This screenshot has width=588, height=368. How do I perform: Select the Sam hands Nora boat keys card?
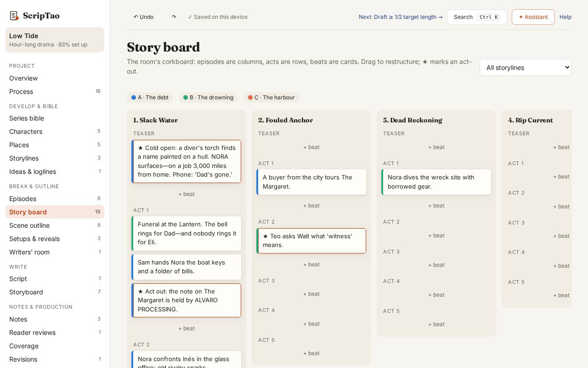coord(187,267)
